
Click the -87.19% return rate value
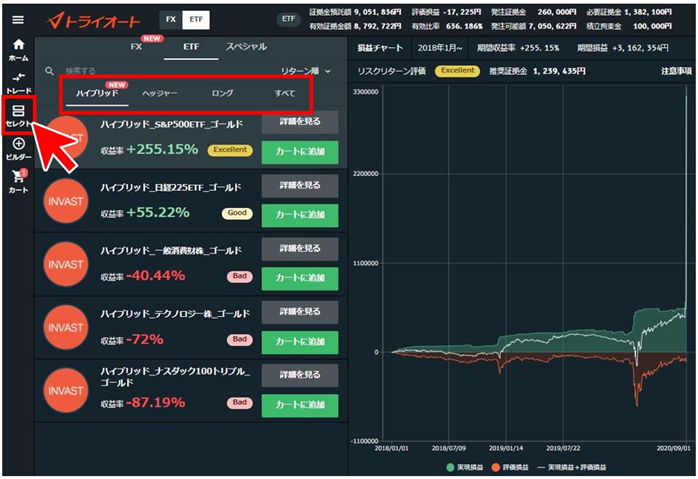tap(155, 403)
